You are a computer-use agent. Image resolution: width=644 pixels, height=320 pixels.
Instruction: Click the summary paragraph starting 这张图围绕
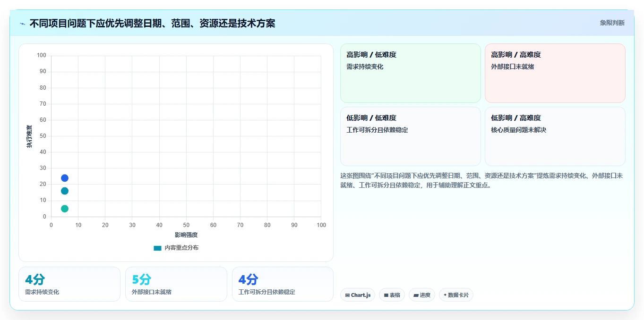482,180
